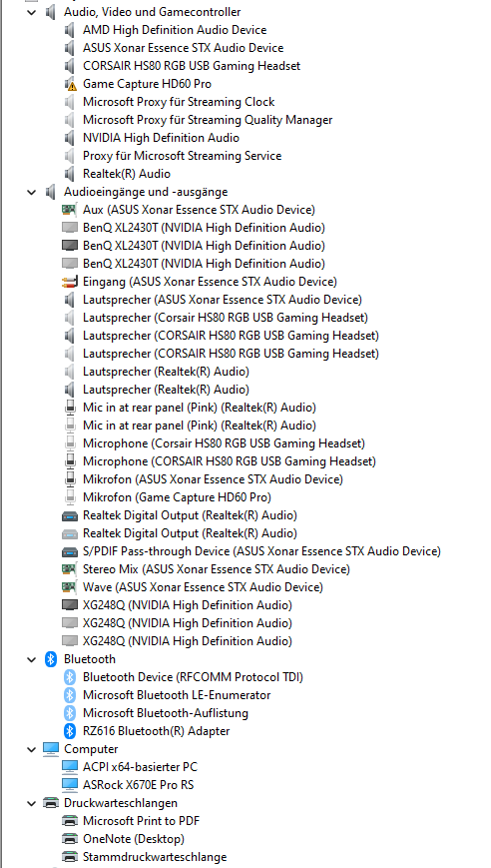This screenshot has width=491, height=868.
Task: Click the RCA plug icon next to Eingang
Action: (70, 282)
